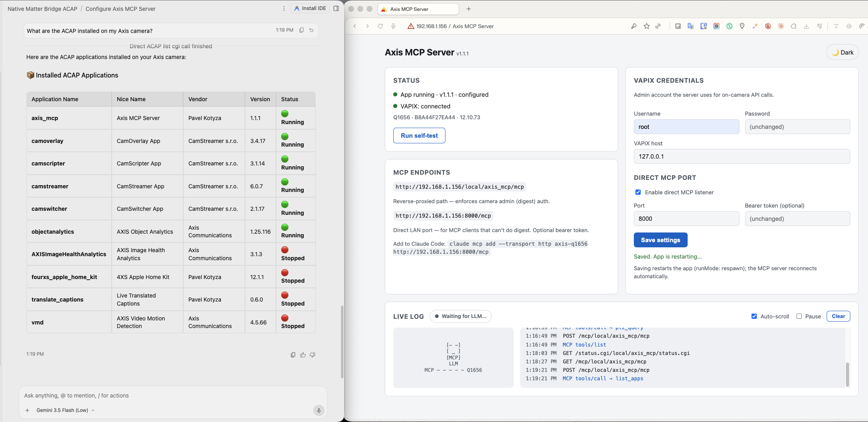This screenshot has height=422, width=868.
Task: Go forward in the browser window
Action: pyautogui.click(x=368, y=26)
